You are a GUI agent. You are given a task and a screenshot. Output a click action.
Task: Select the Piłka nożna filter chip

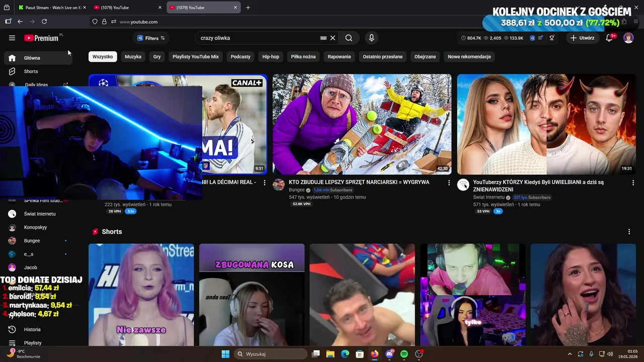(303, 57)
